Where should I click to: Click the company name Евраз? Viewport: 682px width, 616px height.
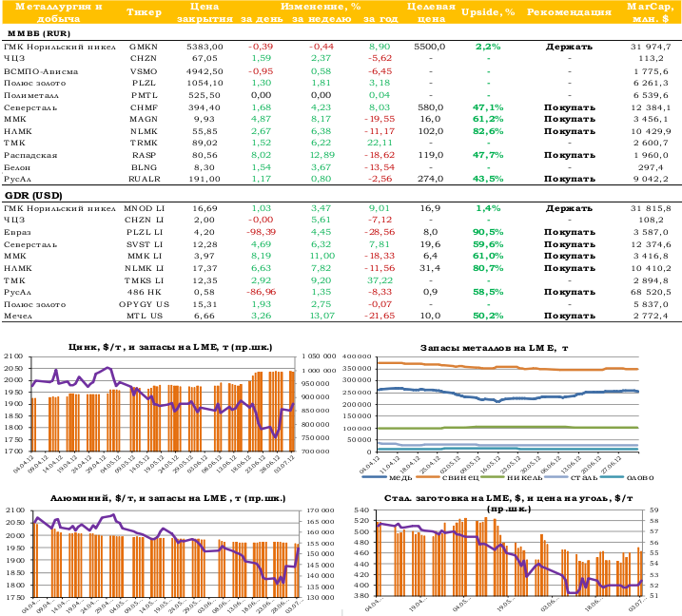click(x=17, y=232)
